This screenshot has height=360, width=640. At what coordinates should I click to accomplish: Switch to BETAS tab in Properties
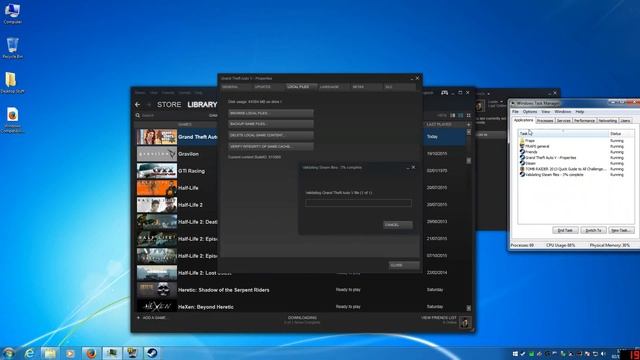pyautogui.click(x=367, y=87)
